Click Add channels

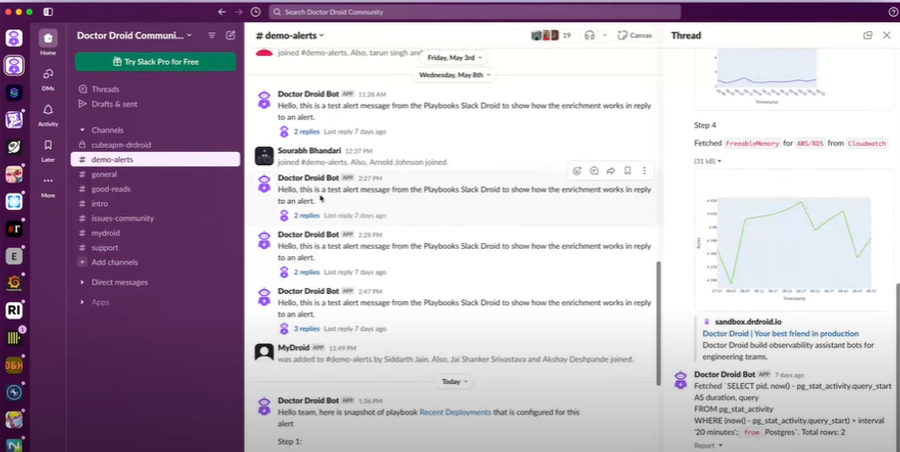pyautogui.click(x=114, y=262)
